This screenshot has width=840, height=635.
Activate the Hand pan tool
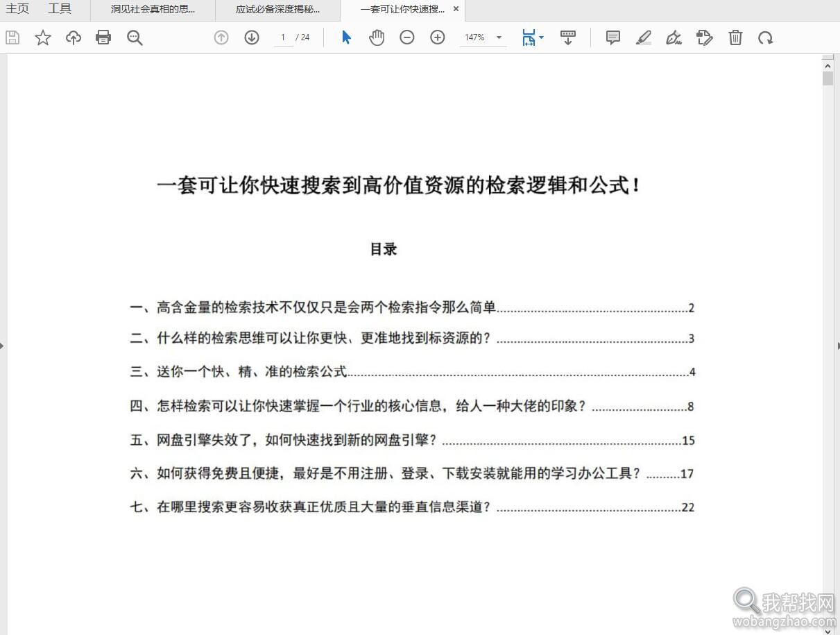coord(377,37)
